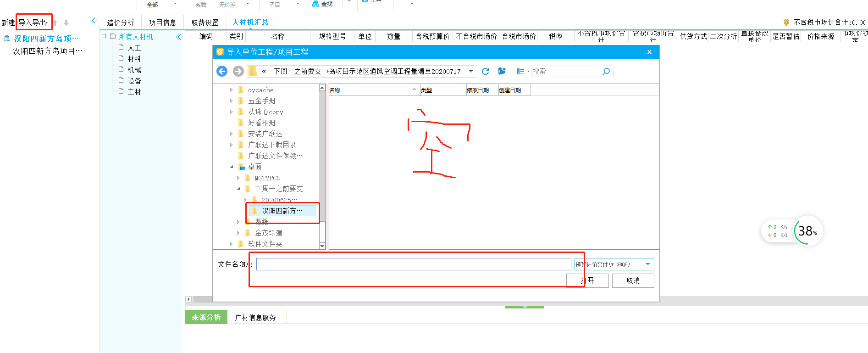Select the 广联达下载目录 folder
Screen dimensions: 868x353
pos(272,145)
